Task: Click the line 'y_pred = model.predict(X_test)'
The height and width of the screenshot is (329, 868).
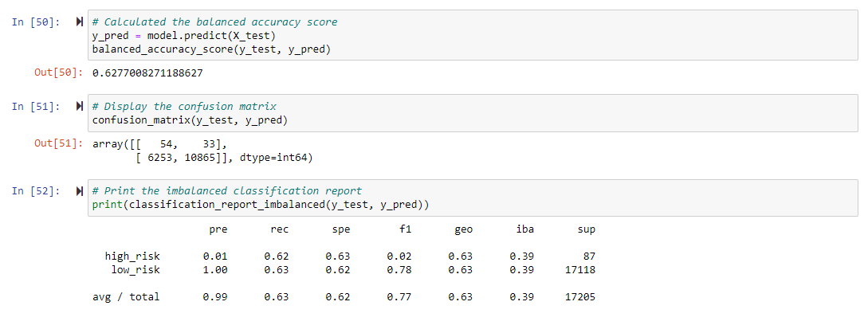Action: pyautogui.click(x=184, y=36)
